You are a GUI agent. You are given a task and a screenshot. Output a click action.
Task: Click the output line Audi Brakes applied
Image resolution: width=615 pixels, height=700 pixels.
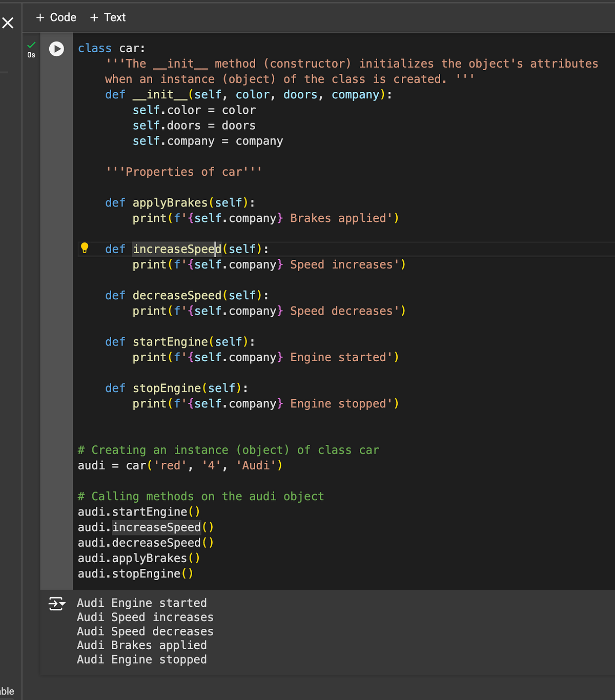(142, 645)
